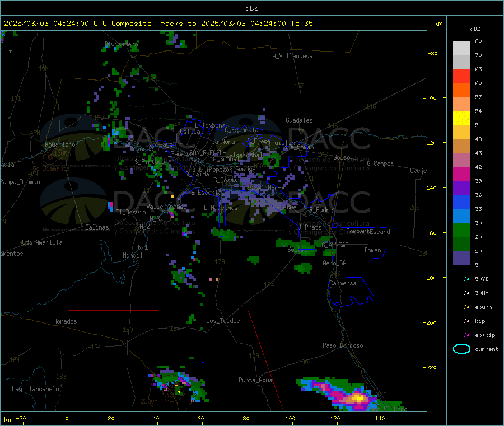This screenshot has width=504, height=426.
Task: Click the 'eburn' legend label
Action: pos(483,307)
